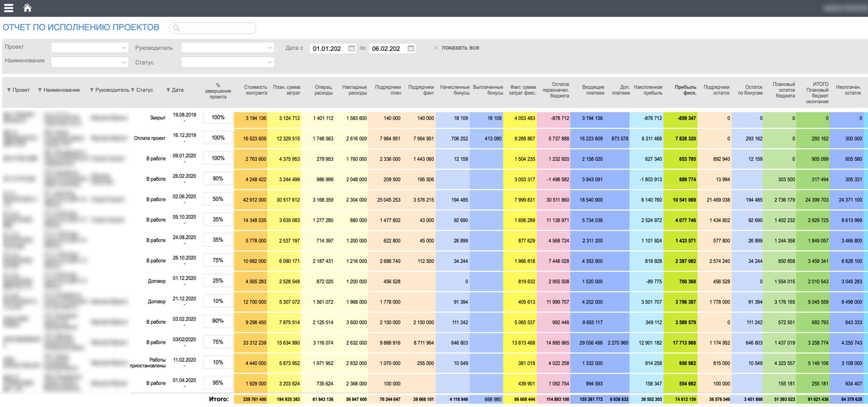
Task: Toggle filter triangle on Дата column header
Action: [x=168, y=90]
